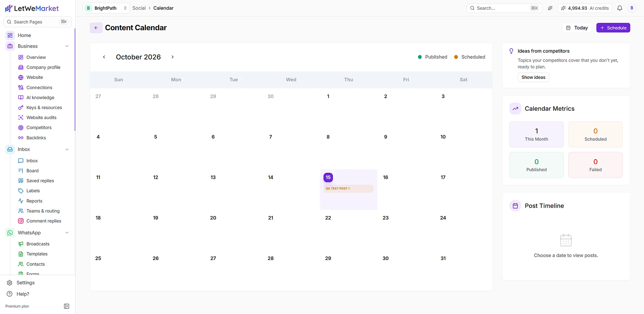The height and width of the screenshot is (314, 644).
Task: Collapse the Inbox section chevron
Action: tap(67, 149)
